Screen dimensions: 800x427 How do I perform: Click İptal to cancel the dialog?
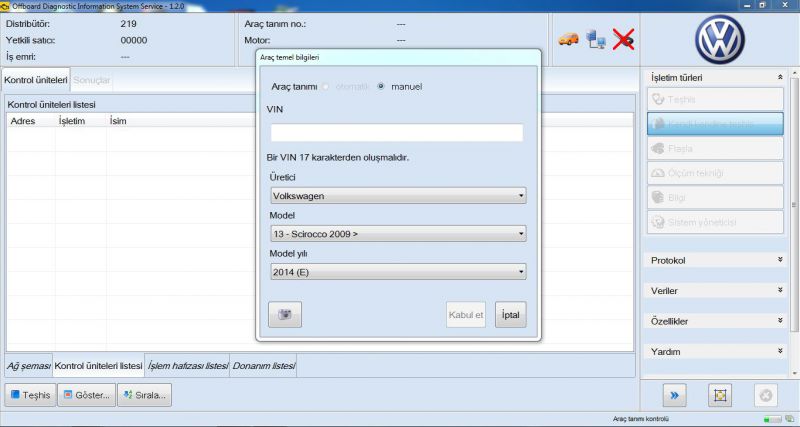(511, 315)
